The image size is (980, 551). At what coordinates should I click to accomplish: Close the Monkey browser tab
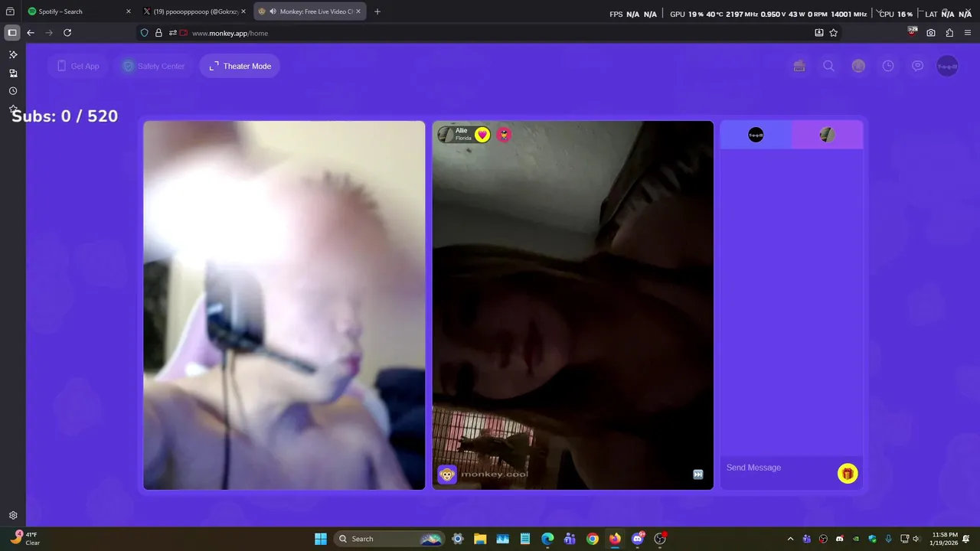pyautogui.click(x=358, y=11)
